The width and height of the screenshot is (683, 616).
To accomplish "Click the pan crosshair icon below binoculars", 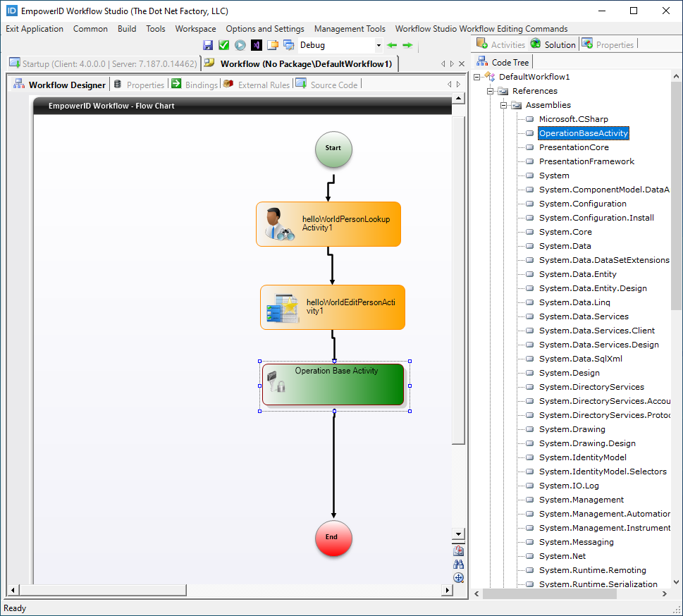I will [x=459, y=577].
